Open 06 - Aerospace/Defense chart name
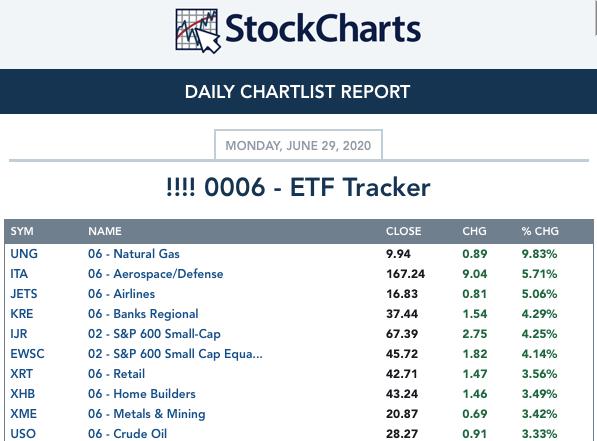597x441 pixels. tap(156, 274)
